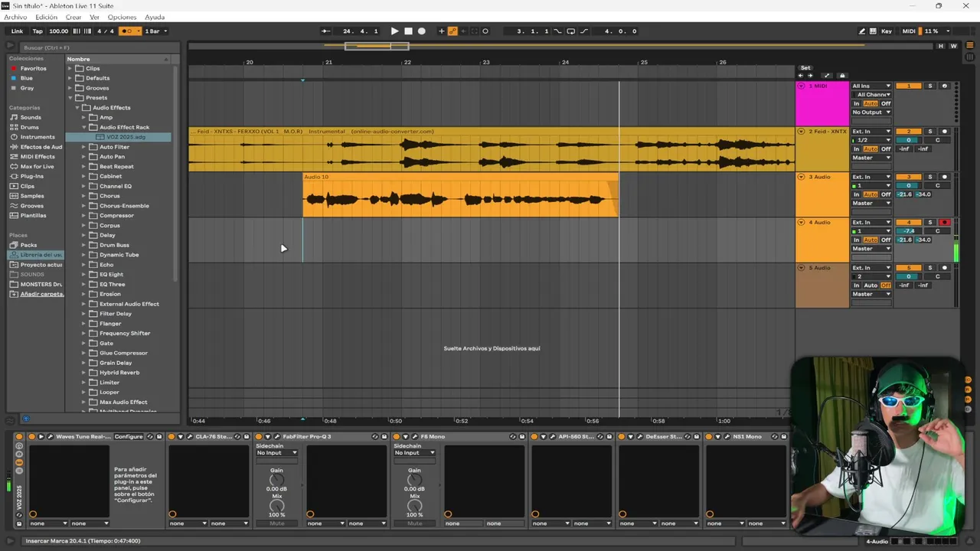This screenshot has width=980, height=551.
Task: Collapse the Presets folder
Action: tap(70, 98)
